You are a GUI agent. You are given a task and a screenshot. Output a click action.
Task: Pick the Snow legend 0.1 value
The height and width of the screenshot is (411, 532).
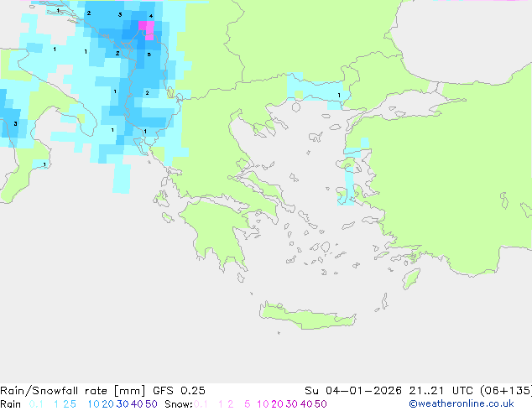tap(201, 404)
